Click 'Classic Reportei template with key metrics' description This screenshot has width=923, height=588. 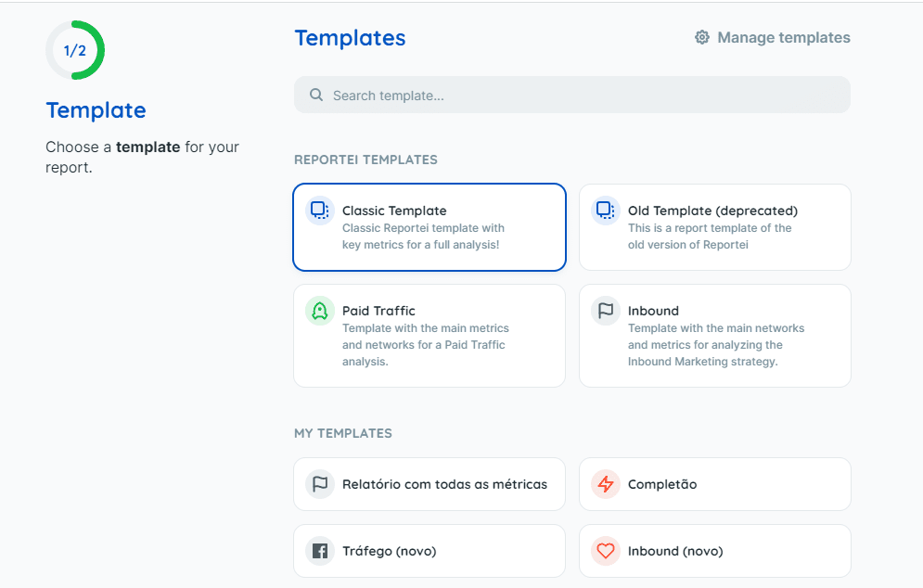coord(423,236)
